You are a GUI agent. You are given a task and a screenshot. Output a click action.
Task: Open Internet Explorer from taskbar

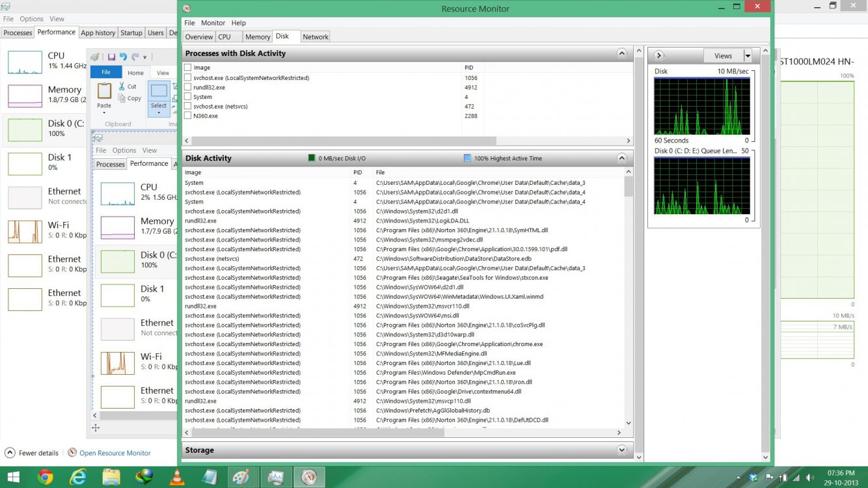(x=78, y=477)
